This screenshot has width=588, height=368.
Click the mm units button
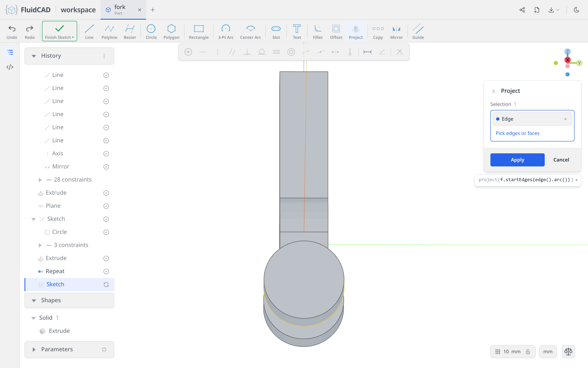tap(548, 351)
